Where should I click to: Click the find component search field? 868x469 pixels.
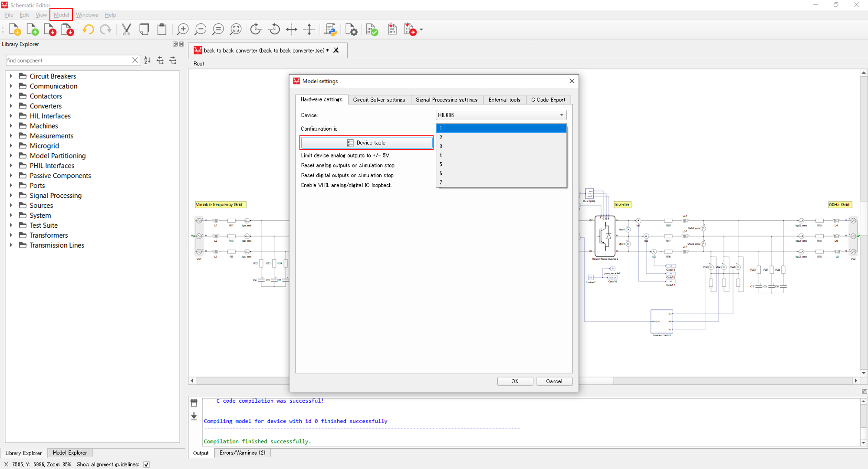tap(68, 60)
